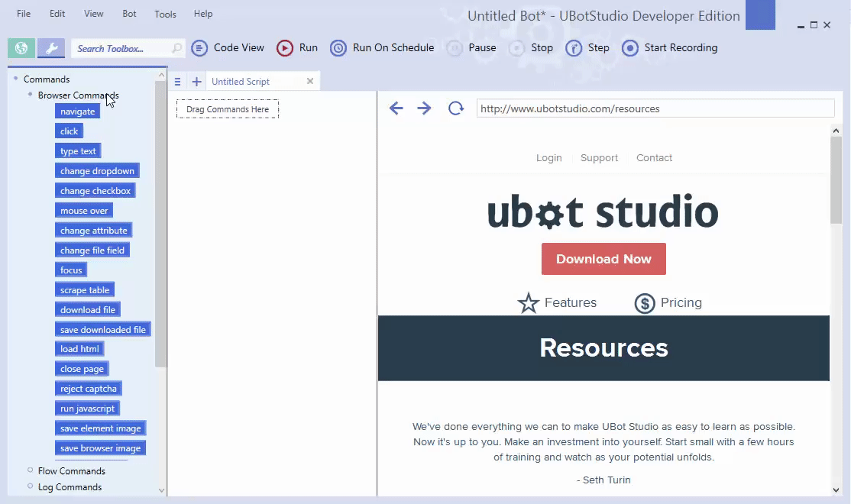
Task: Open the script list menu icon
Action: point(177,82)
